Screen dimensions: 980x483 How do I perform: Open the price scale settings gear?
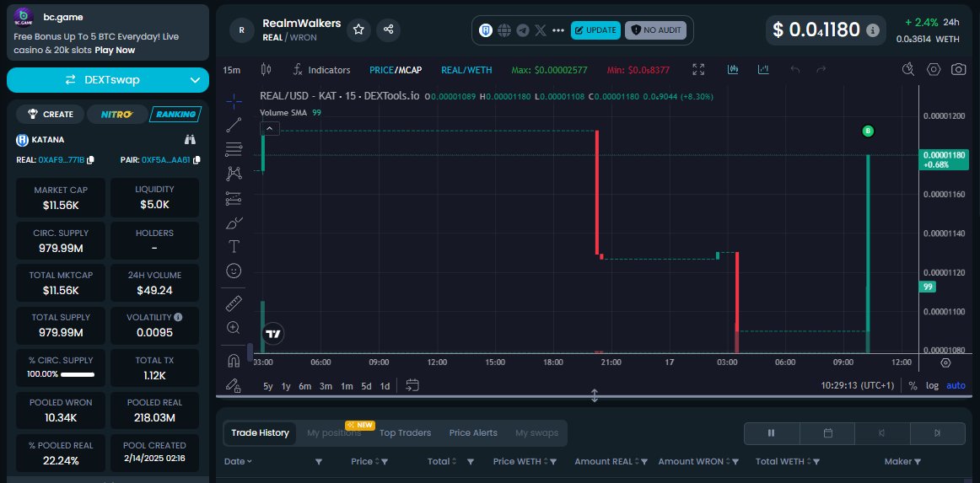[945, 362]
